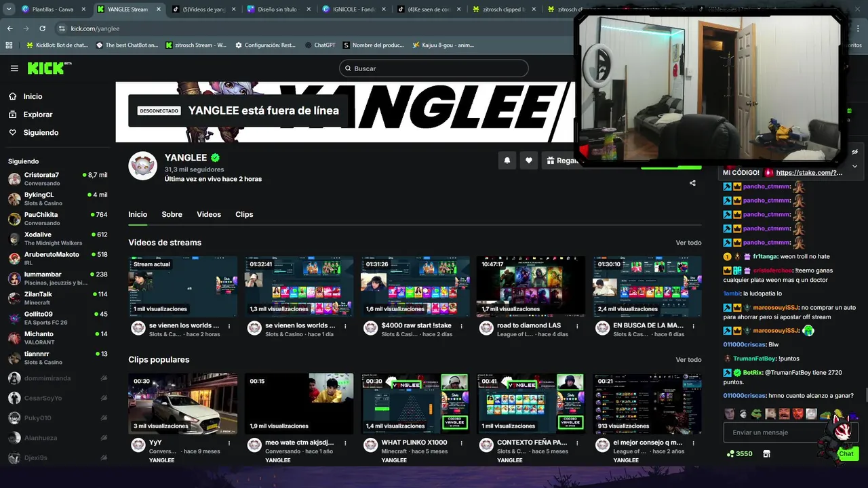Click the browser back arrow
Image resolution: width=868 pixels, height=488 pixels.
pyautogui.click(x=9, y=28)
